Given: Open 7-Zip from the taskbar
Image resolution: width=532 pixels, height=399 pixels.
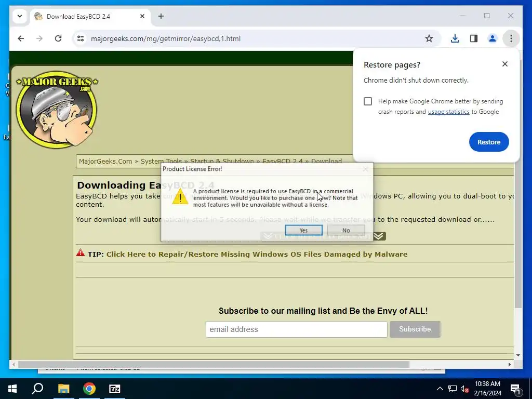Looking at the screenshot, I should click(115, 389).
